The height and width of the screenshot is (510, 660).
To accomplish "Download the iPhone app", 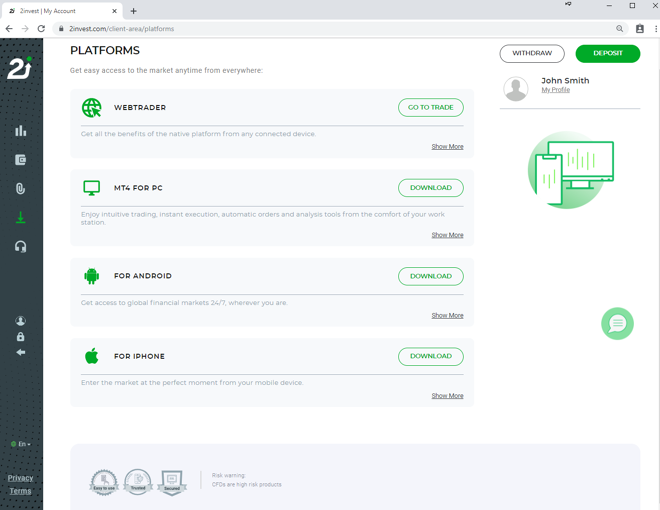I will [x=431, y=356].
